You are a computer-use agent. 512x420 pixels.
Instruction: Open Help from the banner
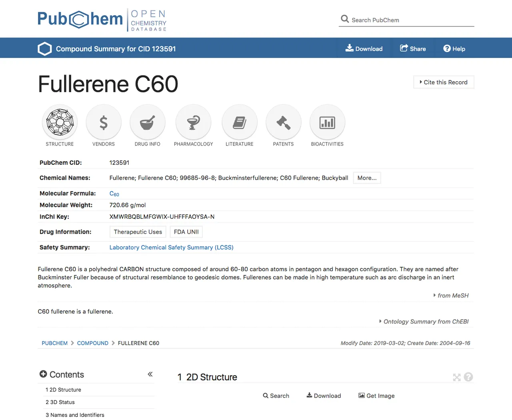coord(454,48)
